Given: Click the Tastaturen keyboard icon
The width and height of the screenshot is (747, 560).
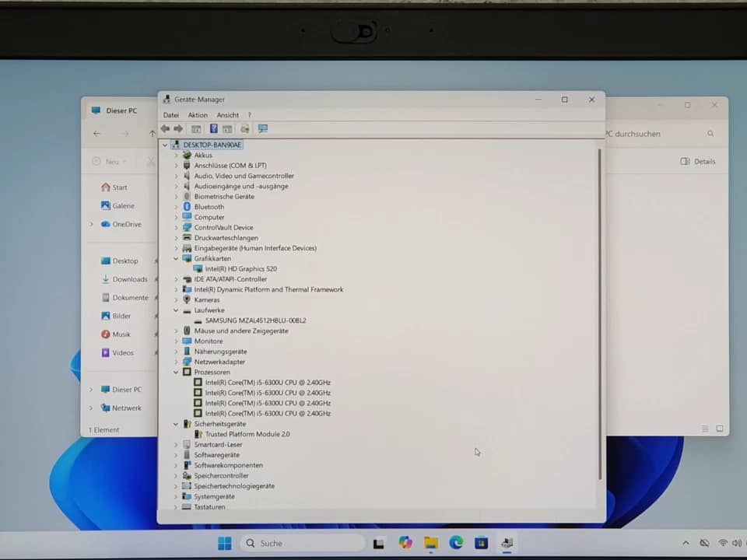Looking at the screenshot, I should point(186,506).
